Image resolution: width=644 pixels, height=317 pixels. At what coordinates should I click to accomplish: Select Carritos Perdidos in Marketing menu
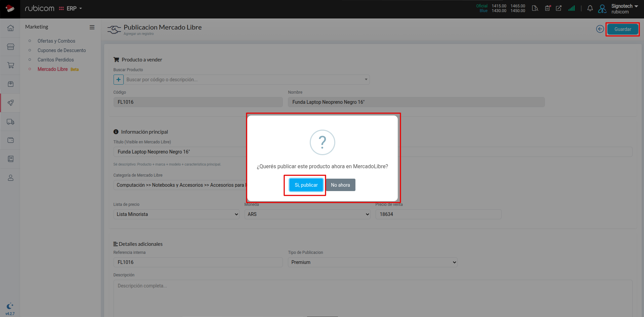click(55, 60)
